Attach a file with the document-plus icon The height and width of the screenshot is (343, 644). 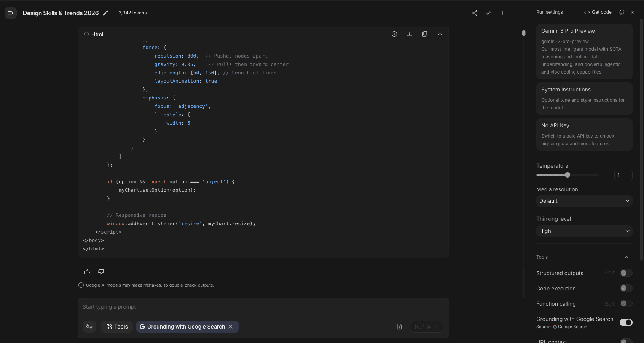(399, 327)
